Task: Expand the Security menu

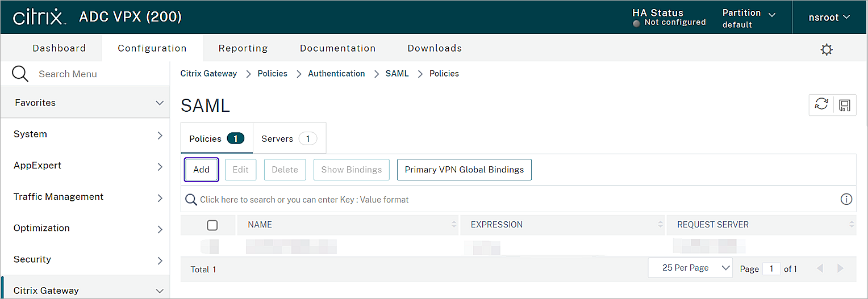Action: [85, 259]
